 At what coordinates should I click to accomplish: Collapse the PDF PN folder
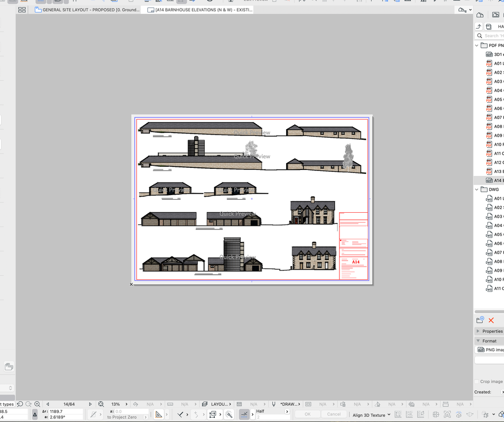tap(477, 45)
